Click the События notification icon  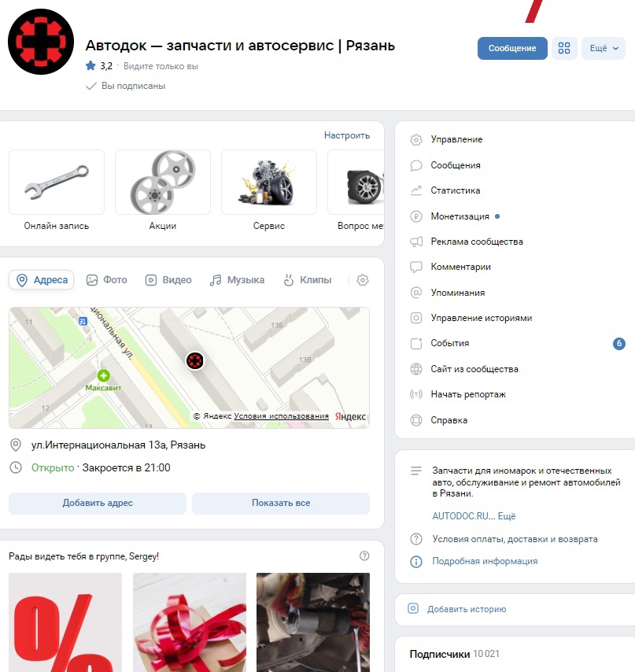click(x=416, y=343)
